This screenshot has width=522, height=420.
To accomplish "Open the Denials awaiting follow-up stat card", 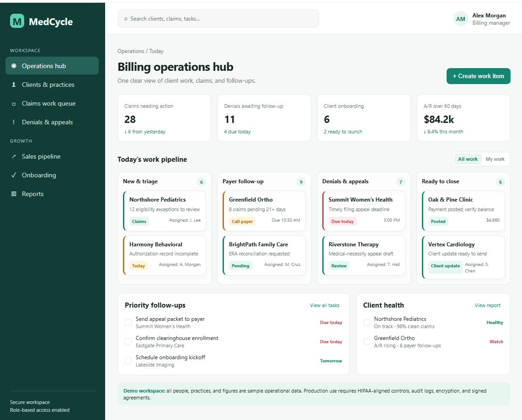I will click(264, 118).
